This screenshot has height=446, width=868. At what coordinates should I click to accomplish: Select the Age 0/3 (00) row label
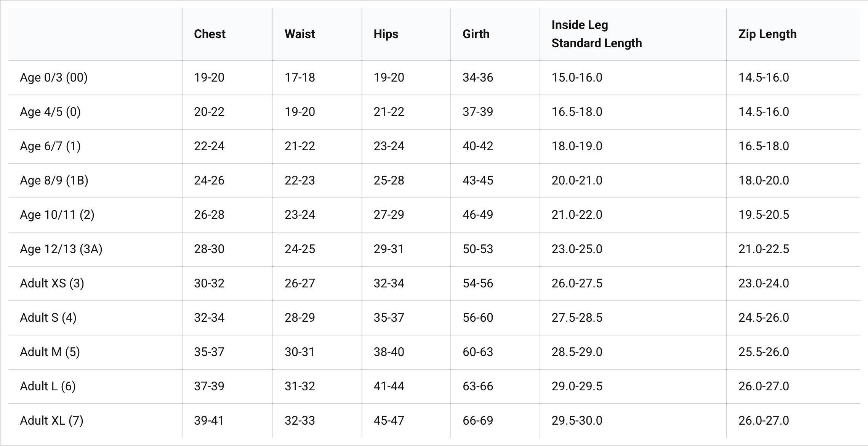click(x=54, y=78)
